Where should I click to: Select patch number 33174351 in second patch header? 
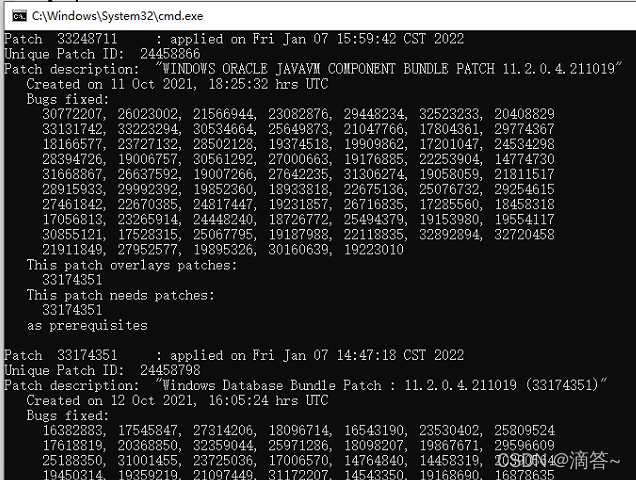pyautogui.click(x=87, y=355)
